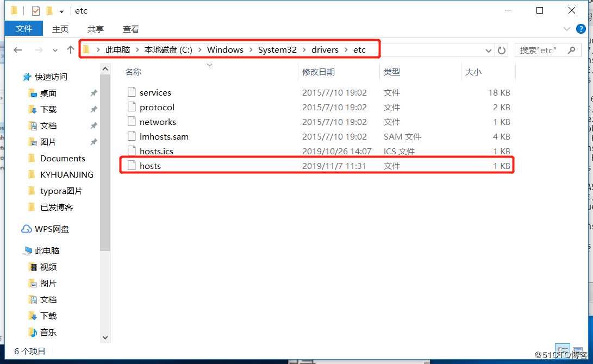Open 桌面 under quick access
The image size is (593, 364).
pyautogui.click(x=48, y=93)
